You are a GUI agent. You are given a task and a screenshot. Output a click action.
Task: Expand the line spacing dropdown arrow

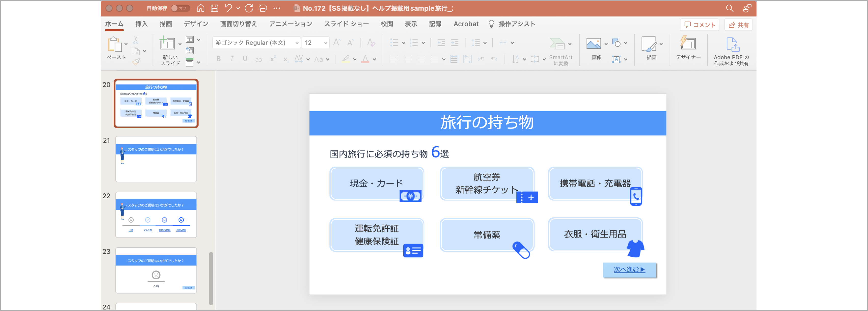(485, 43)
